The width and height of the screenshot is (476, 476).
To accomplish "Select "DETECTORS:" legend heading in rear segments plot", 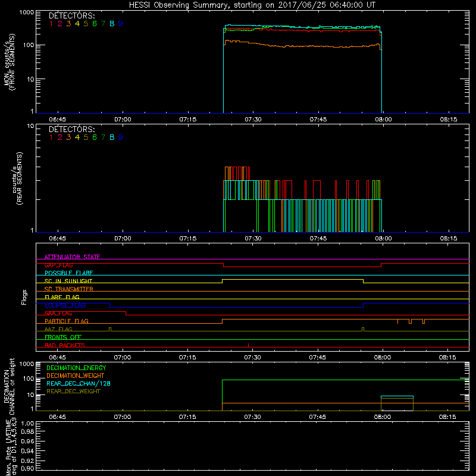I will tap(71, 129).
